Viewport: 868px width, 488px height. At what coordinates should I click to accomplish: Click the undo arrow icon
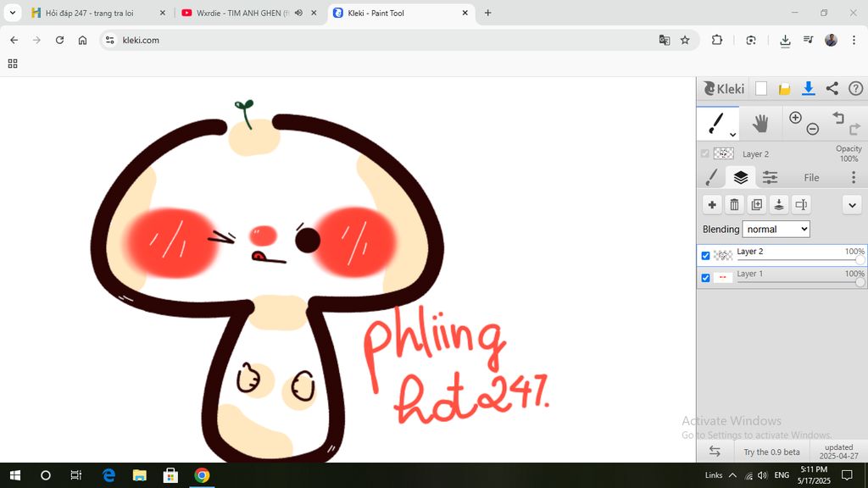pyautogui.click(x=837, y=118)
